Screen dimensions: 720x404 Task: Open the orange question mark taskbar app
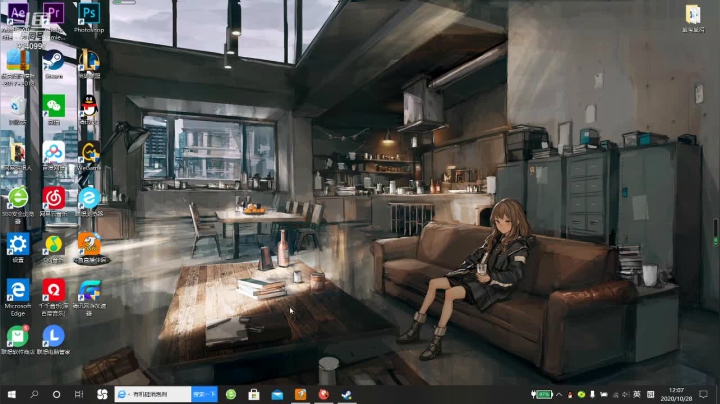pyautogui.click(x=301, y=394)
